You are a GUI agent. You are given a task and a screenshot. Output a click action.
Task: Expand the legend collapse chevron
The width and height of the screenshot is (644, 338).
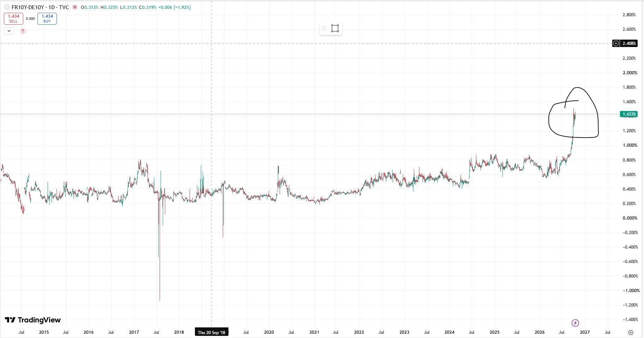pyautogui.click(x=9, y=31)
